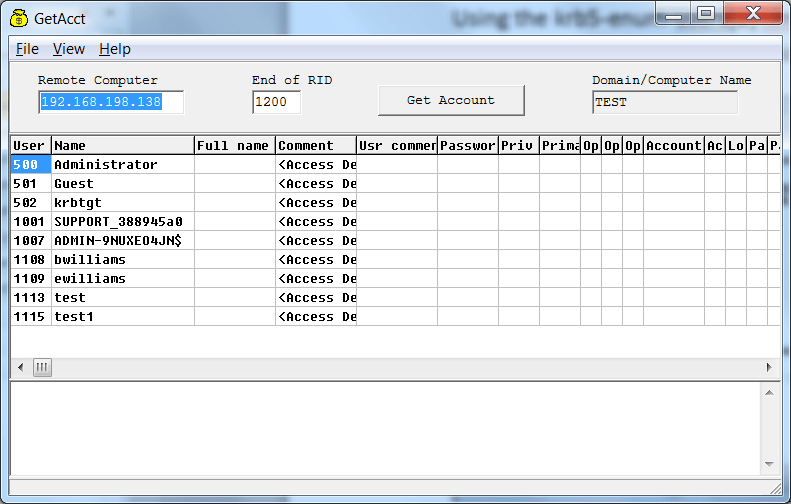
Task: Click the Remote Computer IP address field
Action: (x=112, y=102)
